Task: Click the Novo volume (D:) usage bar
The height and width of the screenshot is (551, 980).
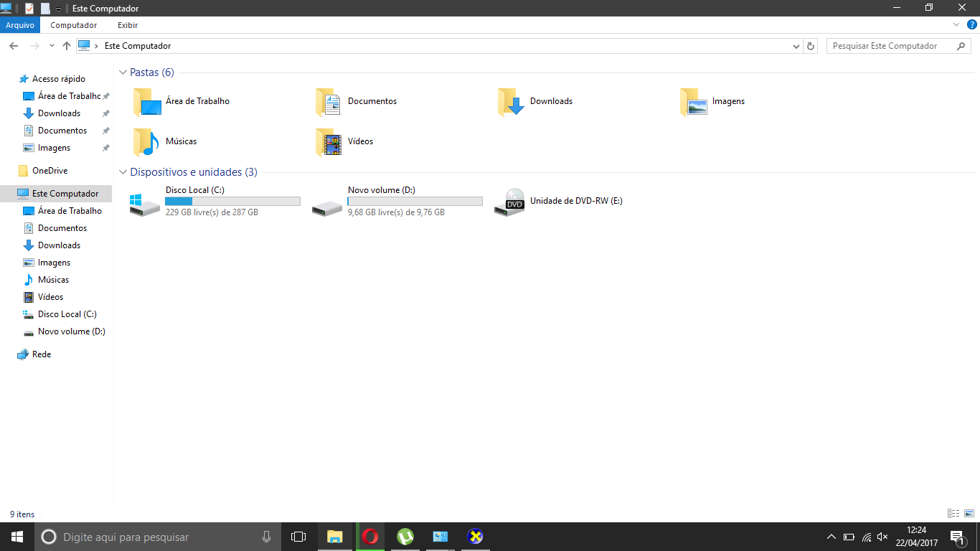Action: point(415,202)
